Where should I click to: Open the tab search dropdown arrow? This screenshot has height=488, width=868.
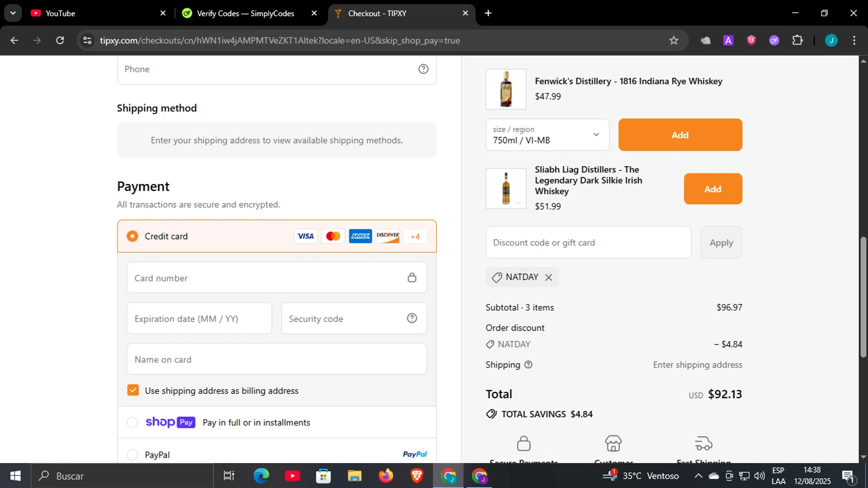click(13, 13)
